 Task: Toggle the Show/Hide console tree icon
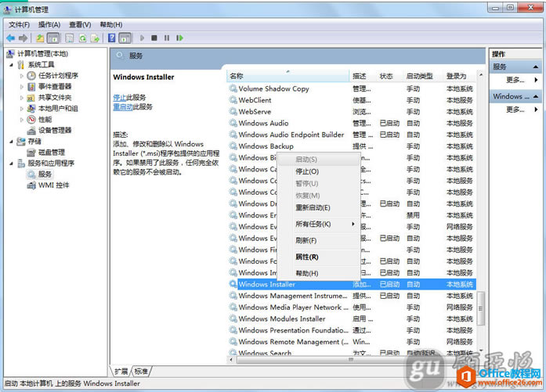point(53,38)
